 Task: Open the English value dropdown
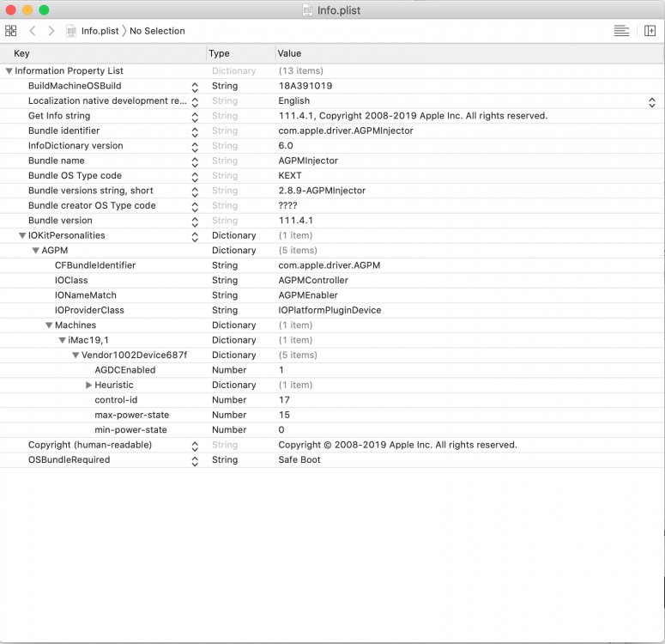click(x=652, y=102)
